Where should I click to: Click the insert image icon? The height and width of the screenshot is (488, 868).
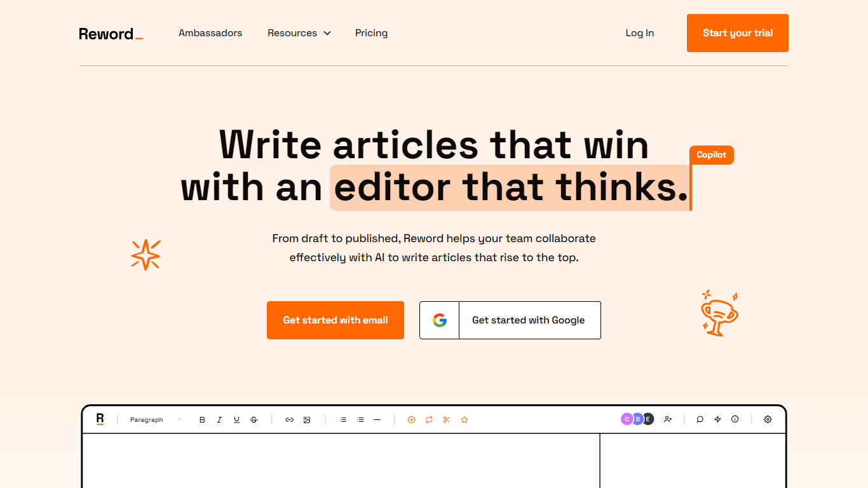(307, 420)
